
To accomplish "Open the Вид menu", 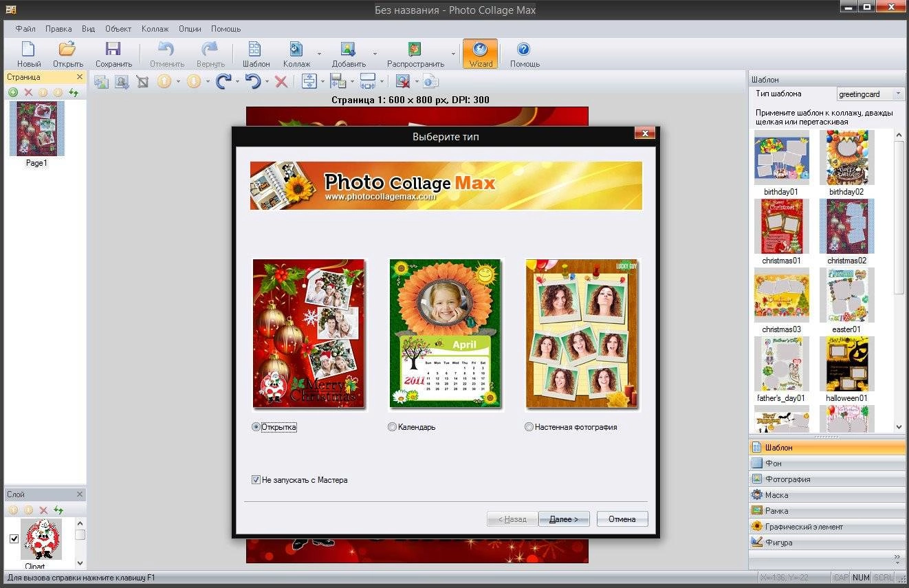I will 88,29.
